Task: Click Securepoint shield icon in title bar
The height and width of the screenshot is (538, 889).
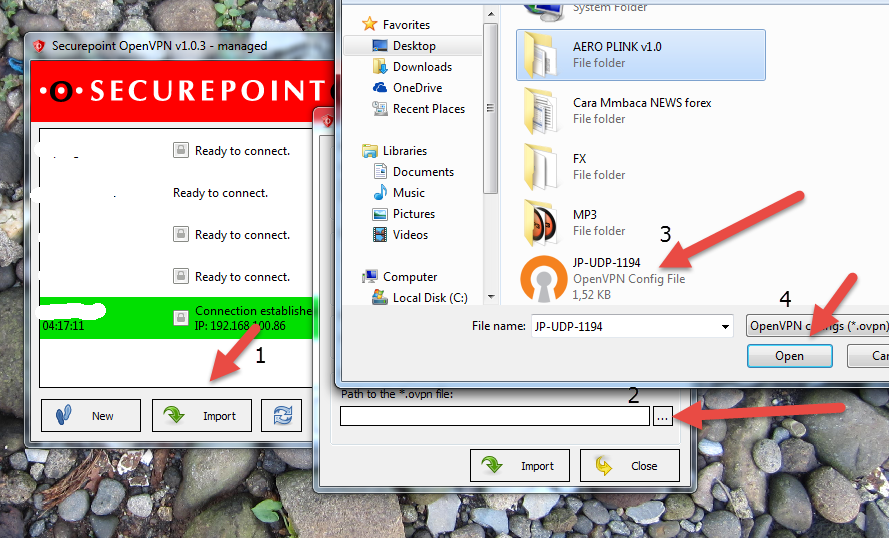Action: pyautogui.click(x=39, y=46)
